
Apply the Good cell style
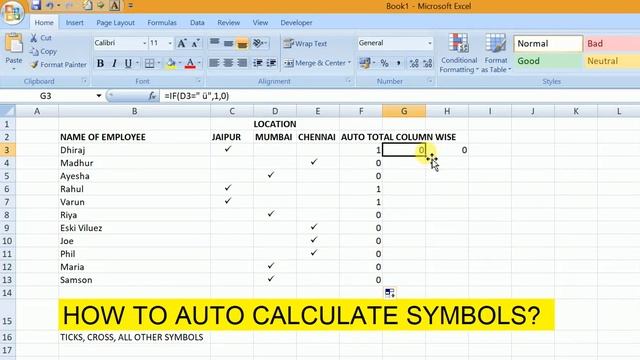coord(548,61)
